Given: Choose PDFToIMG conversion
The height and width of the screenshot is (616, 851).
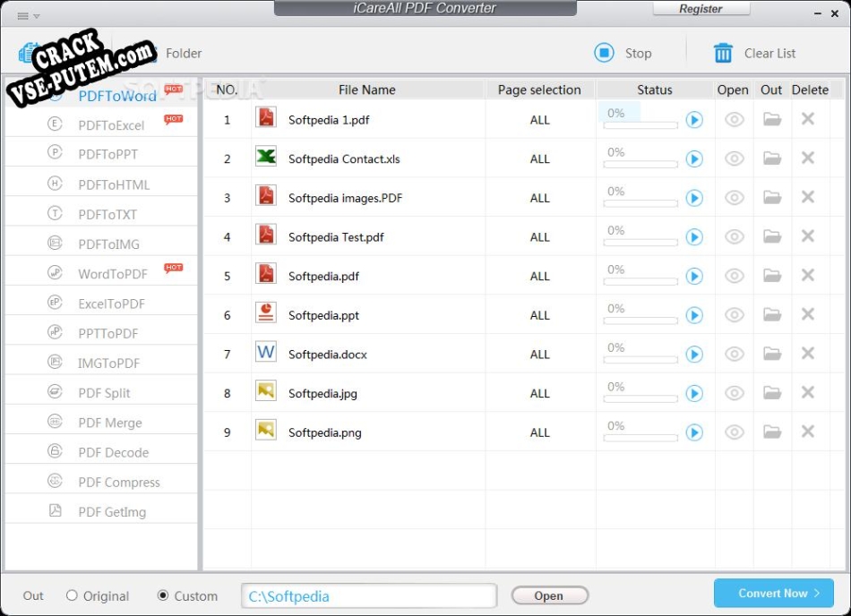Looking at the screenshot, I should pos(101,244).
